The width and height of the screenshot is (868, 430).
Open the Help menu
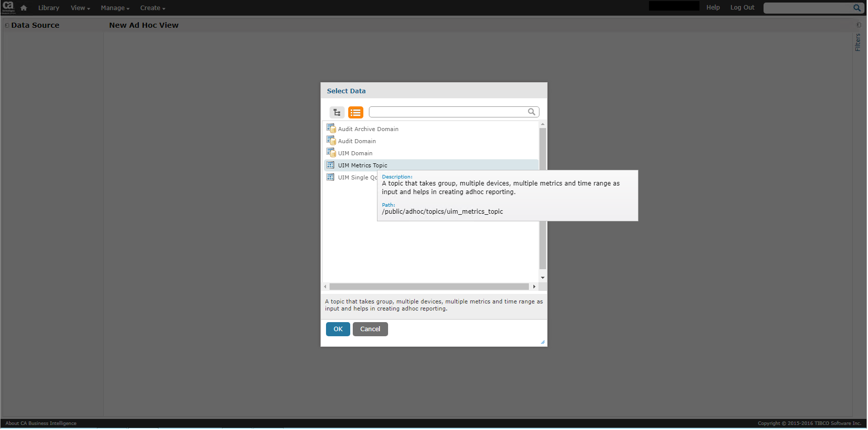(713, 8)
